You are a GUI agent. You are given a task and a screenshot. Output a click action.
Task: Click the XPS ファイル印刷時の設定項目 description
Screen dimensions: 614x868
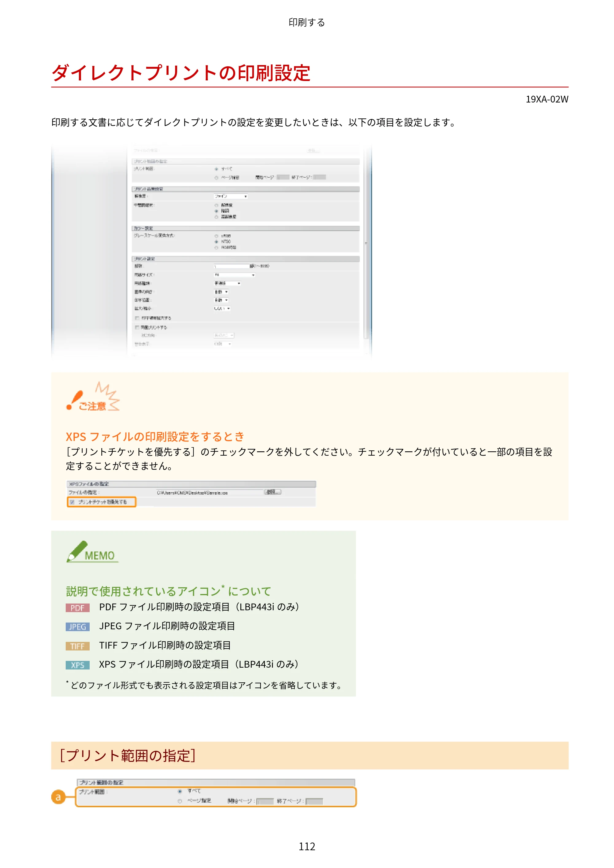[x=199, y=664]
